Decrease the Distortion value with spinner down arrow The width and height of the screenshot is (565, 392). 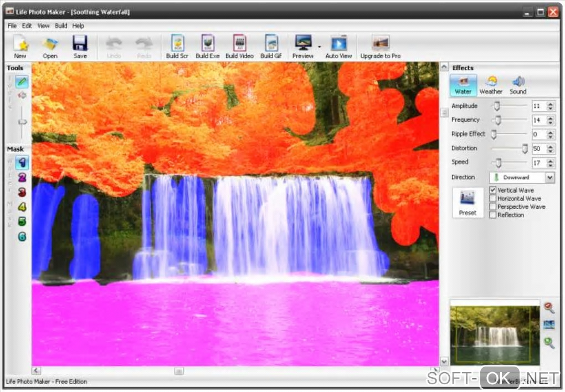[550, 151]
